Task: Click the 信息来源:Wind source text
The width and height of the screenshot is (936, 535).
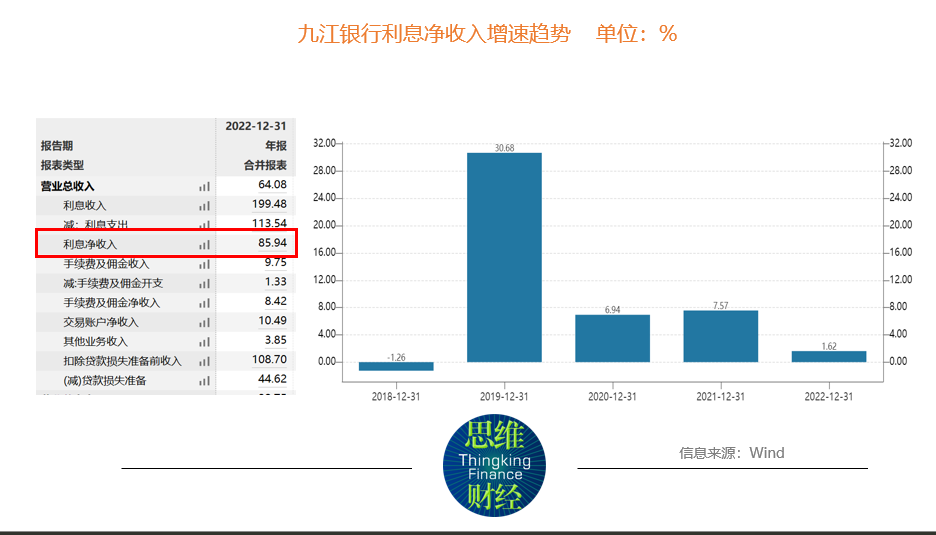Action: point(731,453)
